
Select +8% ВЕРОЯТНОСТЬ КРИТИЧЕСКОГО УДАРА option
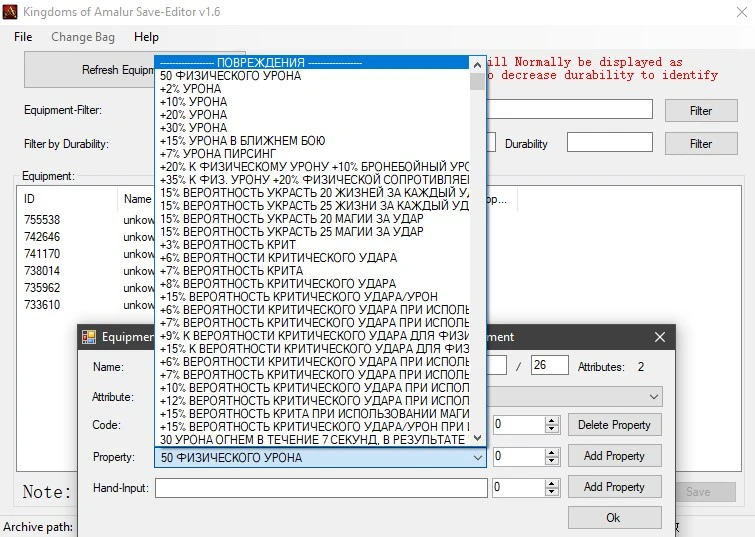click(x=312, y=284)
